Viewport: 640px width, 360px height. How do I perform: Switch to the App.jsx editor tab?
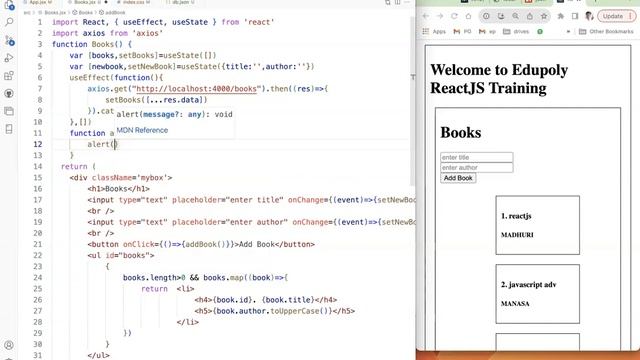coord(40,2)
